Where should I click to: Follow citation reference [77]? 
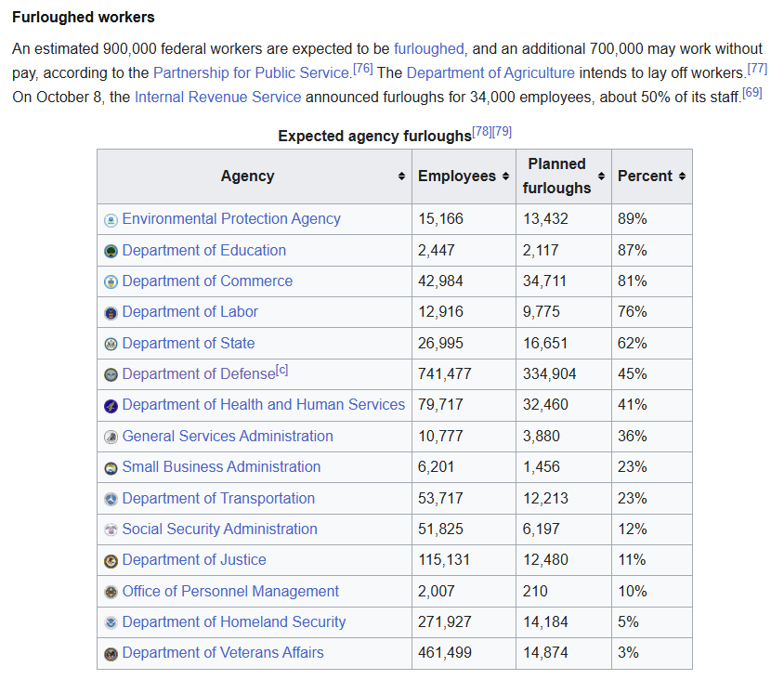click(757, 69)
